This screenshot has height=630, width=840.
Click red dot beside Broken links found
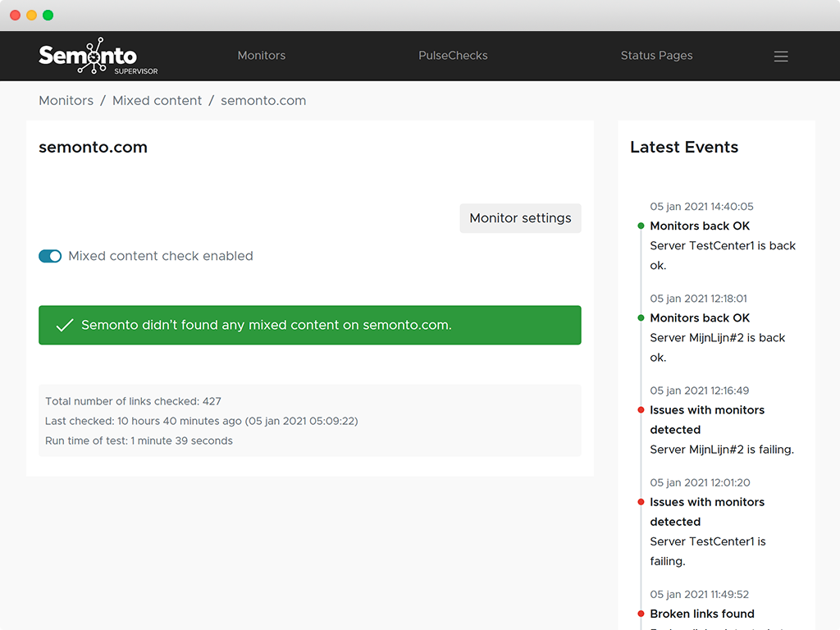tap(641, 614)
